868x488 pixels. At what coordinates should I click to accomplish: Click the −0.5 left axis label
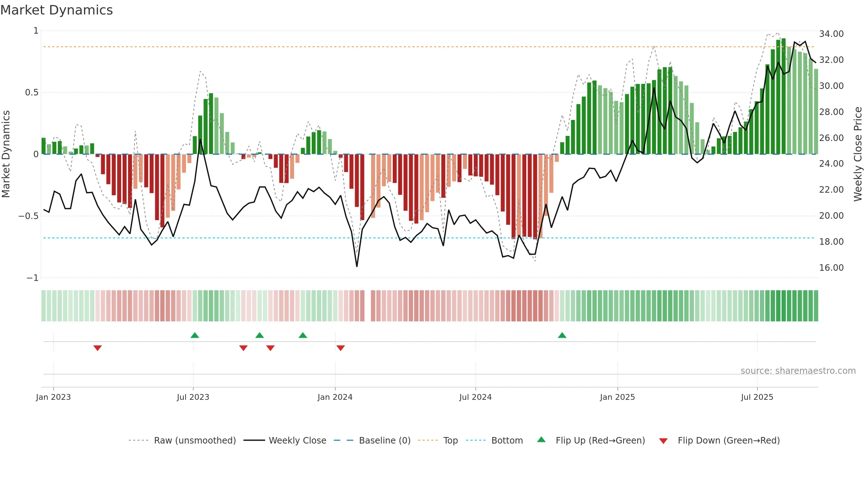(29, 216)
